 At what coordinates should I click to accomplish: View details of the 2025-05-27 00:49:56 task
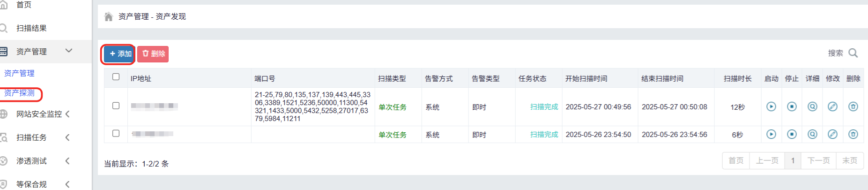[x=812, y=106]
